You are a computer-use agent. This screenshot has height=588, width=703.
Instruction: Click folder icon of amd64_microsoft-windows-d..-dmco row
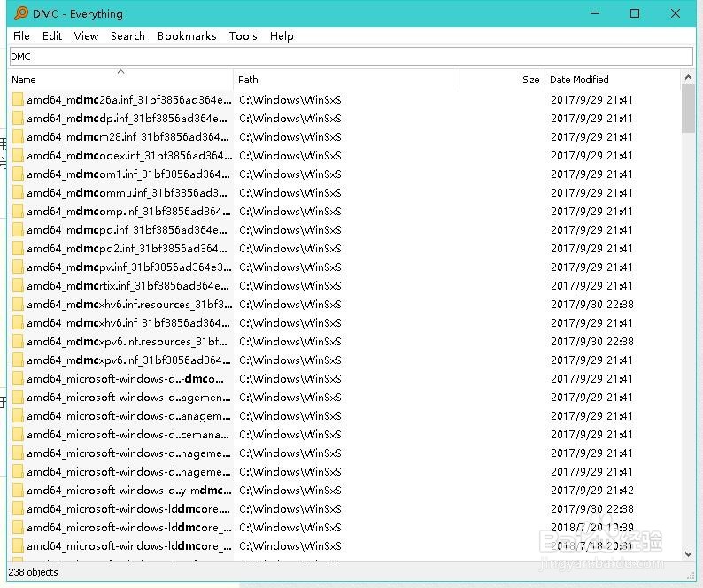(18, 379)
